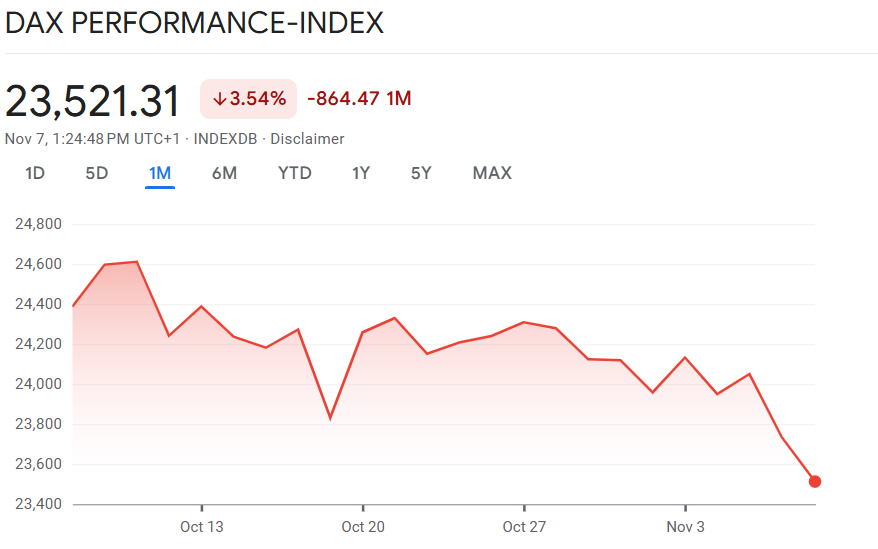This screenshot has width=878, height=549.
Task: Click the 23,521.31 index value
Action: click(93, 101)
